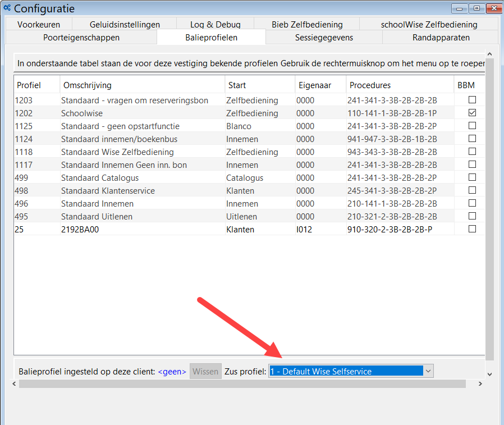The height and width of the screenshot is (425, 504).
Task: Open the Sessiegegevens tab
Action: click(x=324, y=38)
